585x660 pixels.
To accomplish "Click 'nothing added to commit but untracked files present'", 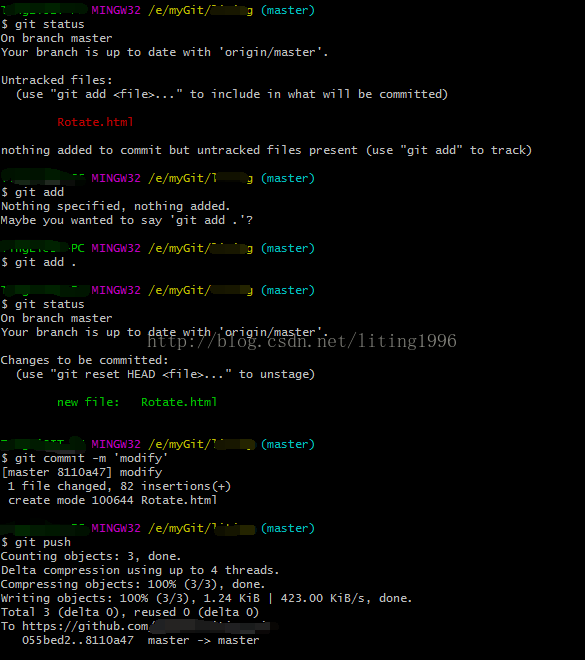I will (x=179, y=150).
